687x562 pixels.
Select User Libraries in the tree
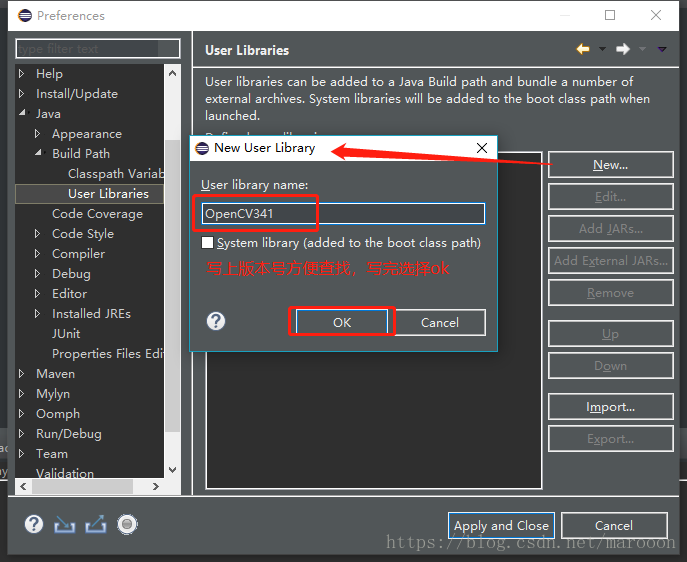coord(108,194)
